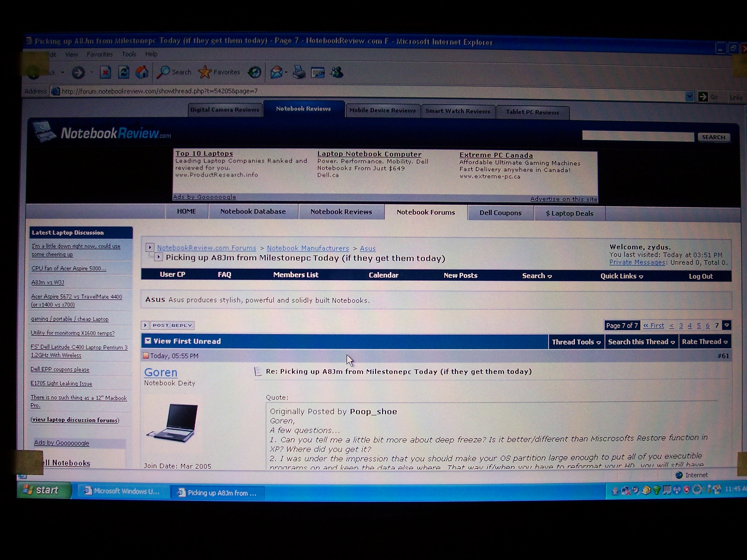Open the Members List link
This screenshot has height=560, width=747.
point(296,275)
